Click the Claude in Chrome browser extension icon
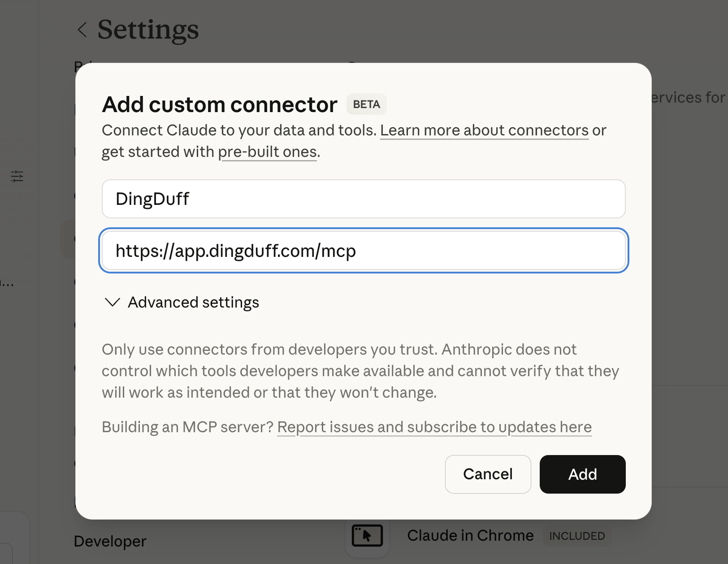Screen dimensions: 728x564 tap(367, 535)
